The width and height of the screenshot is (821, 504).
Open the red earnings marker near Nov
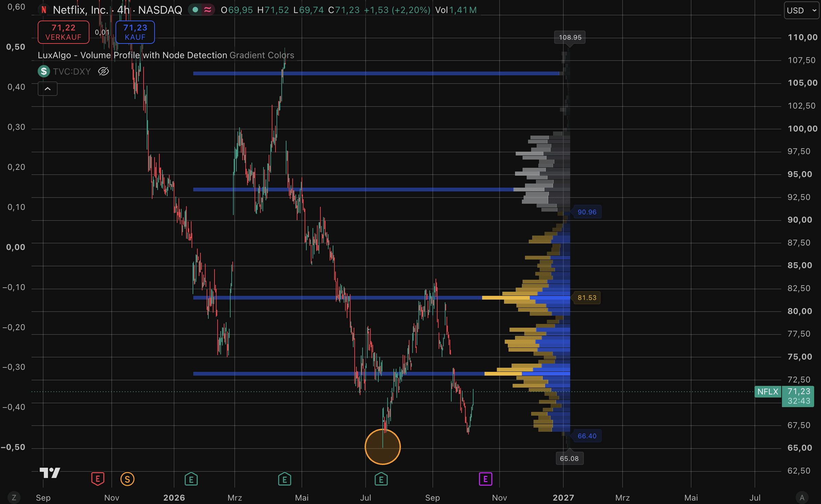point(98,479)
